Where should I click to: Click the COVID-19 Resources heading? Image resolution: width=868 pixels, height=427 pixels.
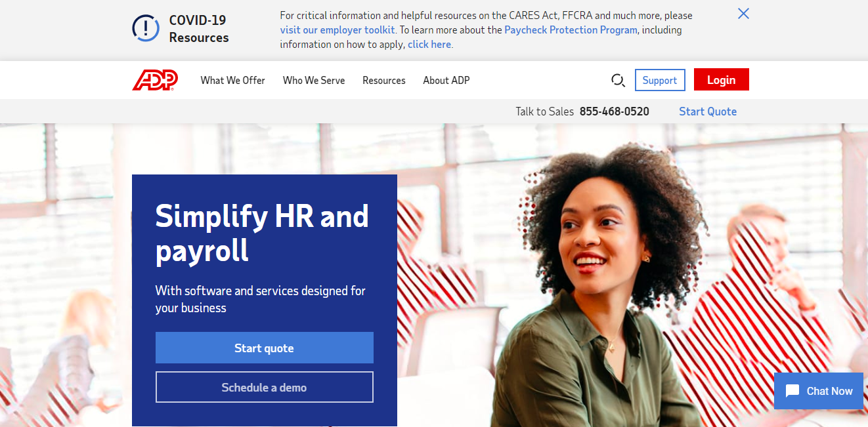tap(198, 29)
